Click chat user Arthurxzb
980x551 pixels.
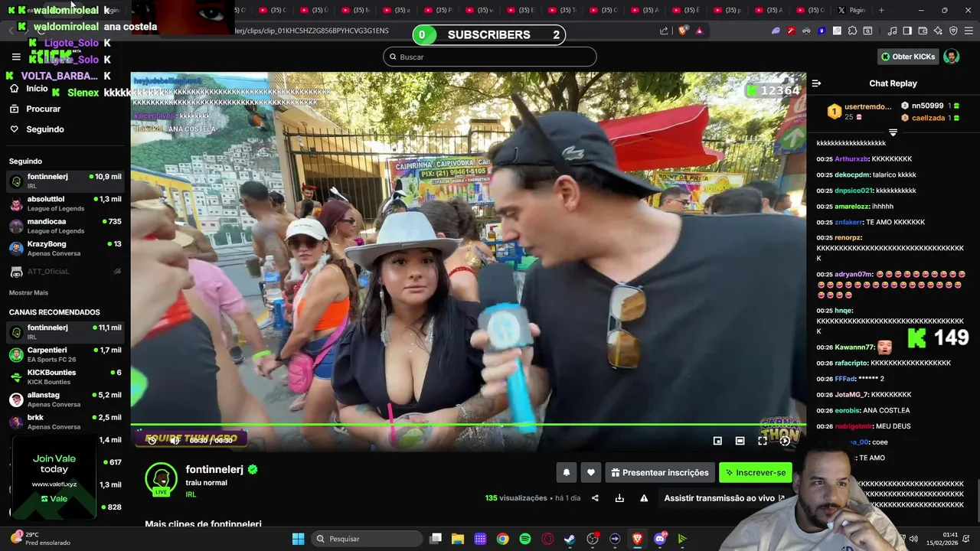[851, 159]
